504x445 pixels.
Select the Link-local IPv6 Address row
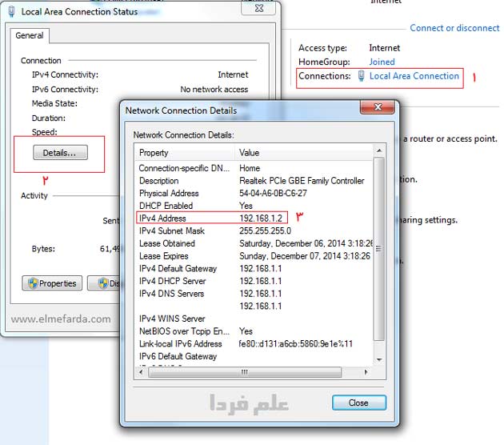click(x=240, y=343)
